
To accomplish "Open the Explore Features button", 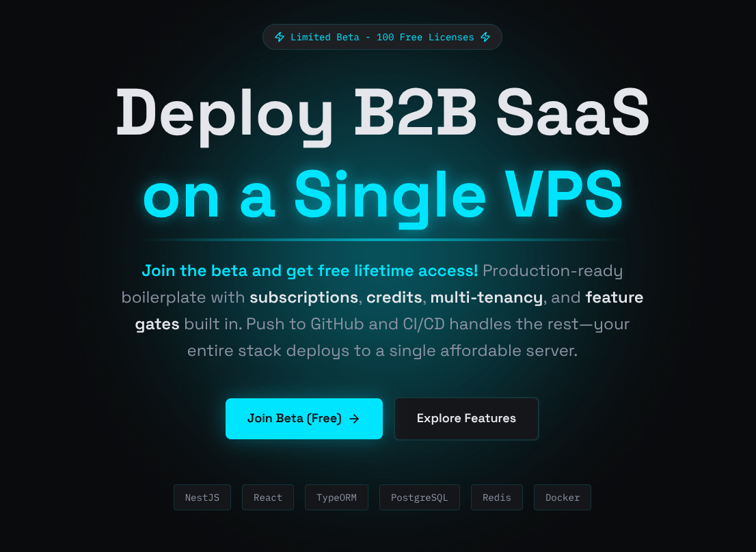I will coord(466,419).
